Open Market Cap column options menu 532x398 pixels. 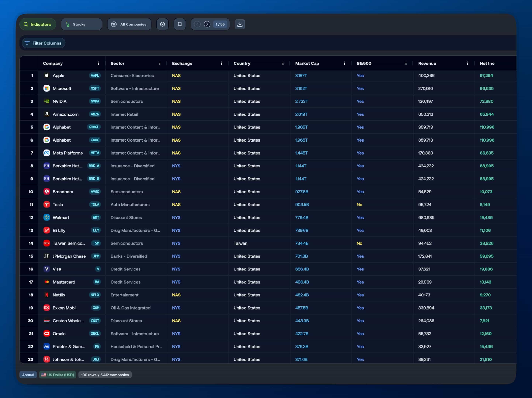(344, 63)
